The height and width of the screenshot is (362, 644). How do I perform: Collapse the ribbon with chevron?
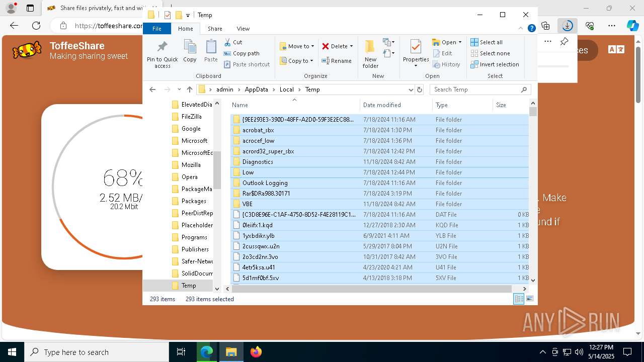(521, 29)
